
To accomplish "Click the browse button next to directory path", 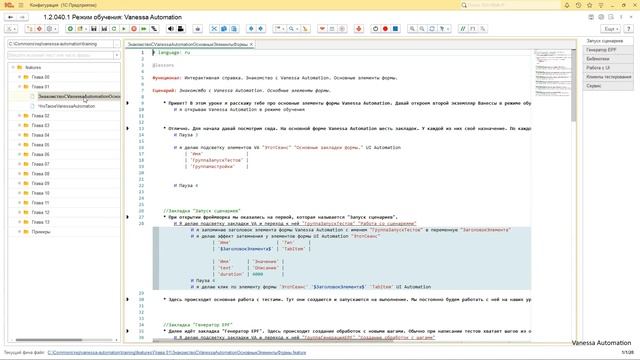I will pyautogui.click(x=117, y=44).
